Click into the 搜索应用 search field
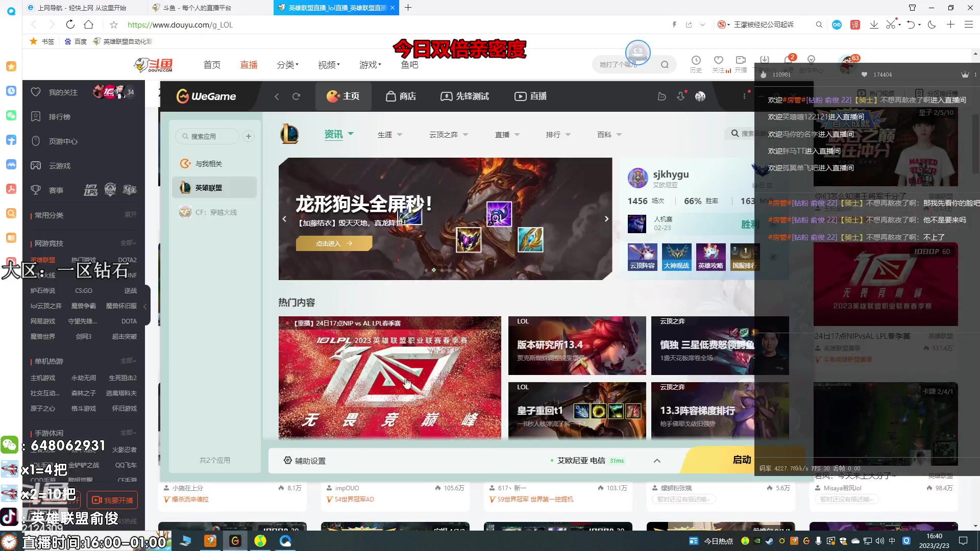 click(207, 136)
